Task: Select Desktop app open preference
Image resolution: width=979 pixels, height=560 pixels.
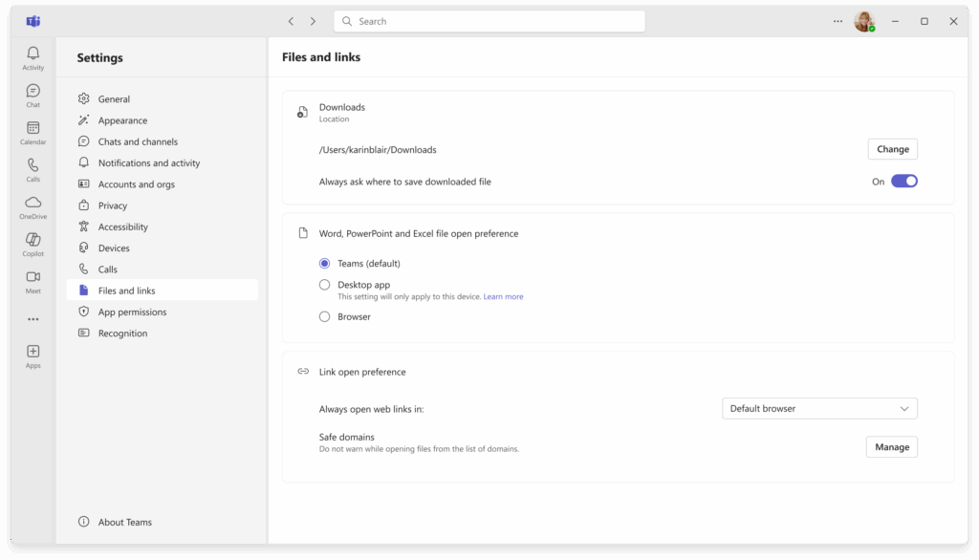Action: [325, 285]
